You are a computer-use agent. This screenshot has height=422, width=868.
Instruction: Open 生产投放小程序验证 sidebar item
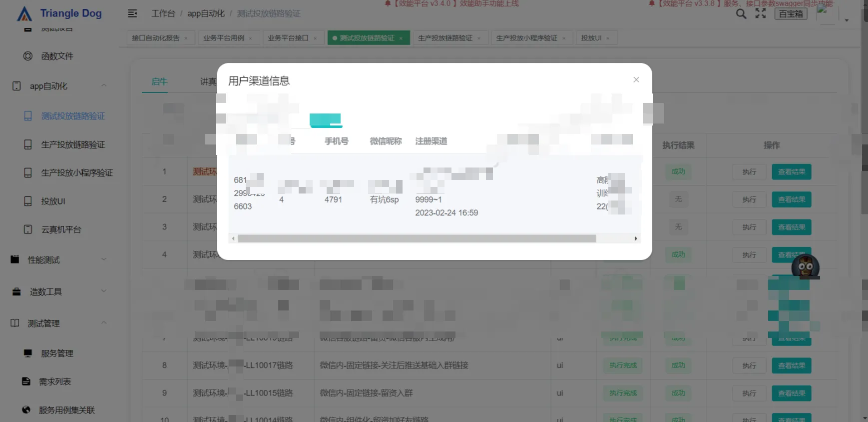(x=77, y=172)
